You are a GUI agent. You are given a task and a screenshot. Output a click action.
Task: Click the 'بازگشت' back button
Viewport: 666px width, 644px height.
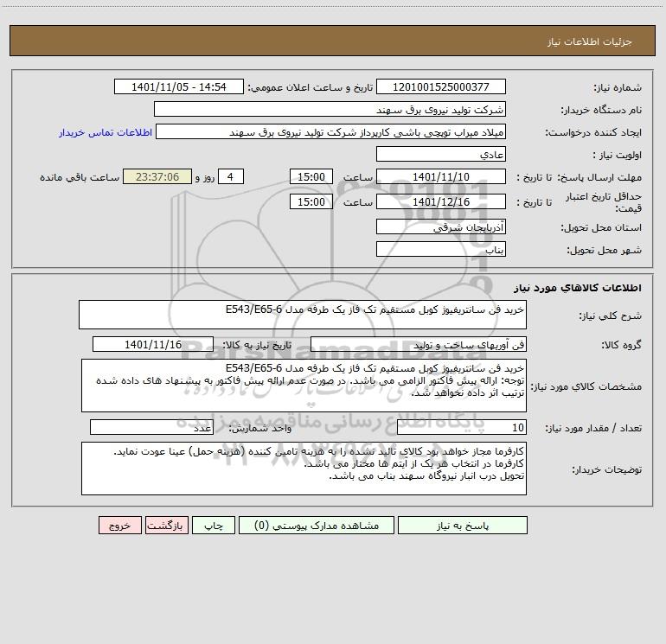pos(166,525)
